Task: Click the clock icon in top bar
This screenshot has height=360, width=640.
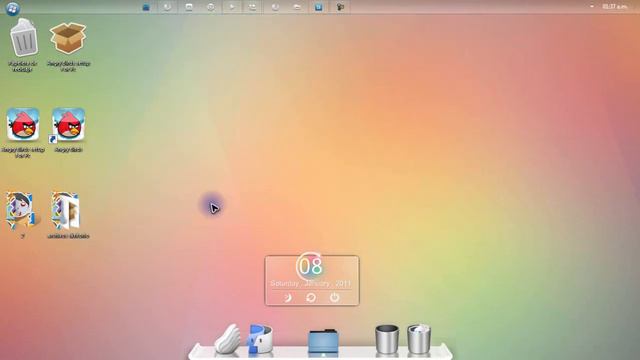Action: coord(211,7)
